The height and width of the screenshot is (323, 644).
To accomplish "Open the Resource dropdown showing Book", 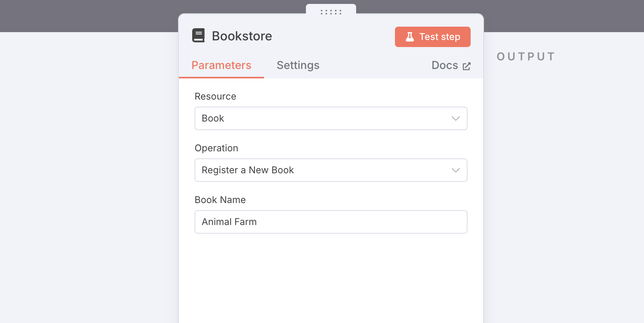I will pyautogui.click(x=331, y=118).
